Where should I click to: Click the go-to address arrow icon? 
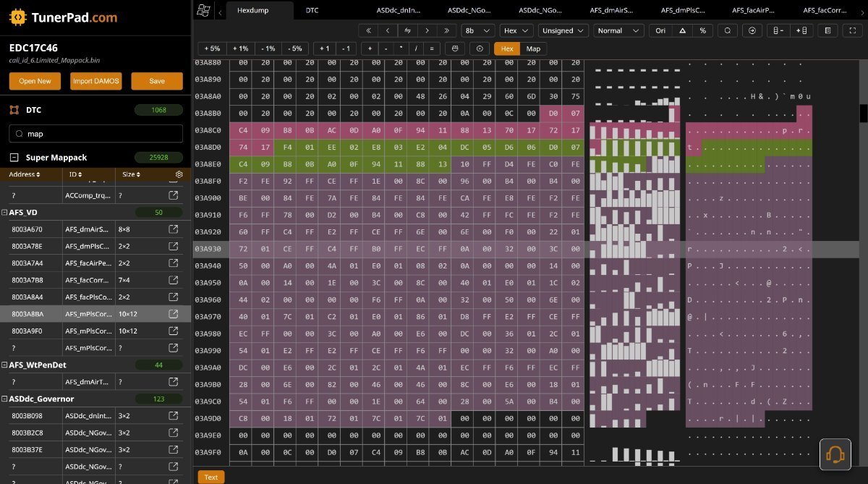pos(752,30)
